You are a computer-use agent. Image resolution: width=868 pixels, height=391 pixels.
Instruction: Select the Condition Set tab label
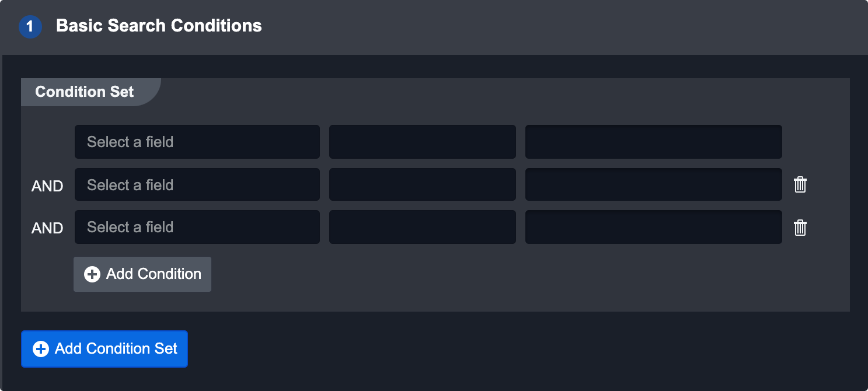coord(85,92)
